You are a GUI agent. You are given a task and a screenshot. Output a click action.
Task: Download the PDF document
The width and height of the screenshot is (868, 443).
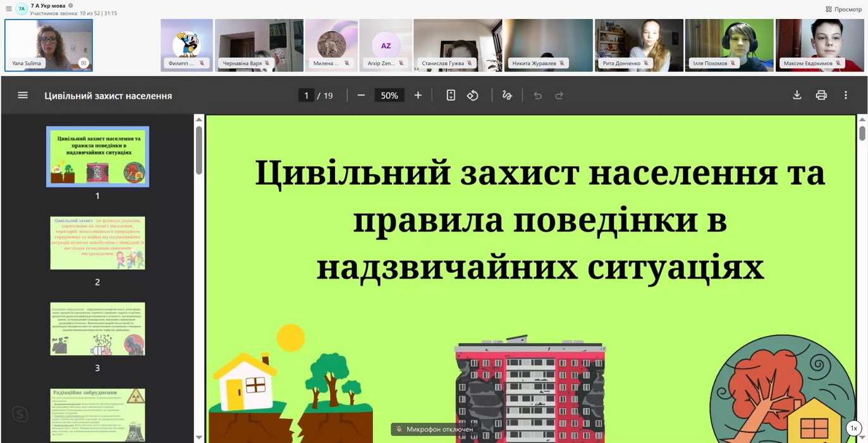pos(797,96)
